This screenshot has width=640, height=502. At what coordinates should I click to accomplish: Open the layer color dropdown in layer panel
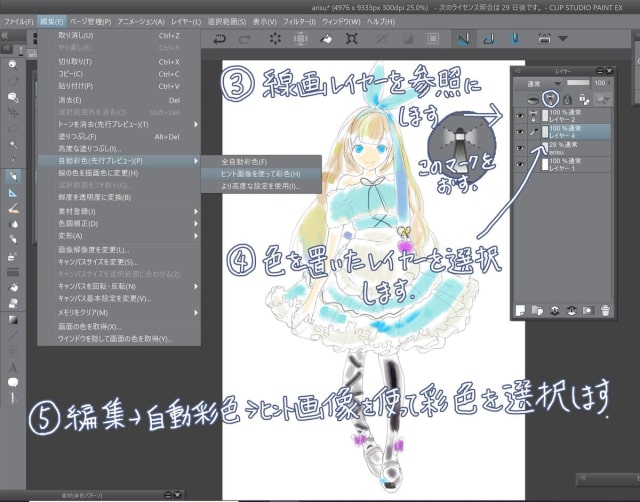point(601,99)
